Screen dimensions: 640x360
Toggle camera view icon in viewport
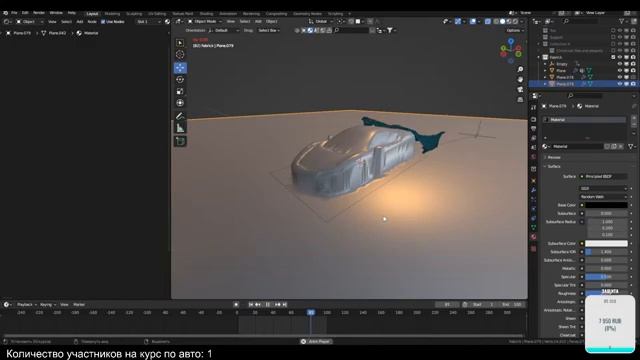[x=520, y=89]
